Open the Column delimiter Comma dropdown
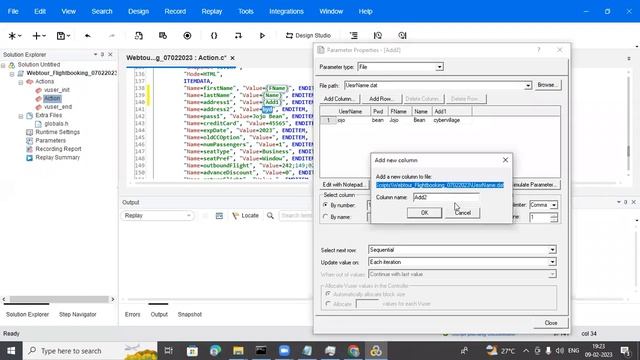 (554, 205)
